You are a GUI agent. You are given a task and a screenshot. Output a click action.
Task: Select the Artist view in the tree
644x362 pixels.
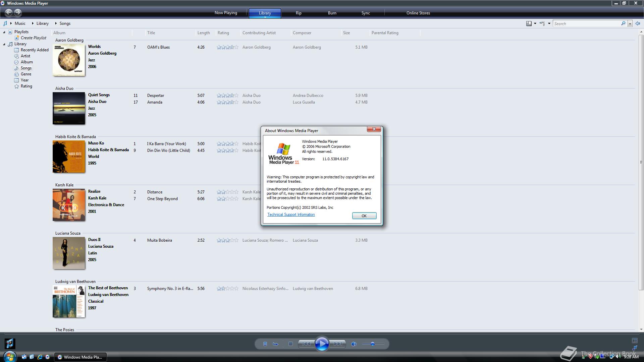[x=25, y=56]
